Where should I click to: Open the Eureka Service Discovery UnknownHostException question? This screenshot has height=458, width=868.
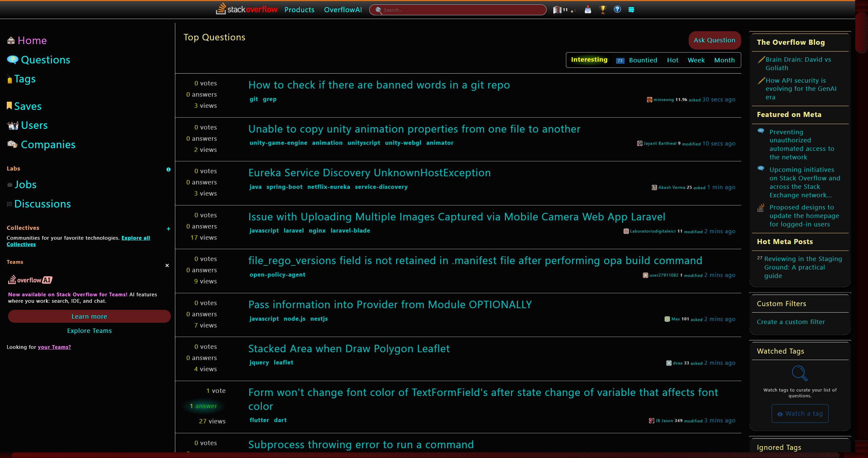[x=370, y=173]
